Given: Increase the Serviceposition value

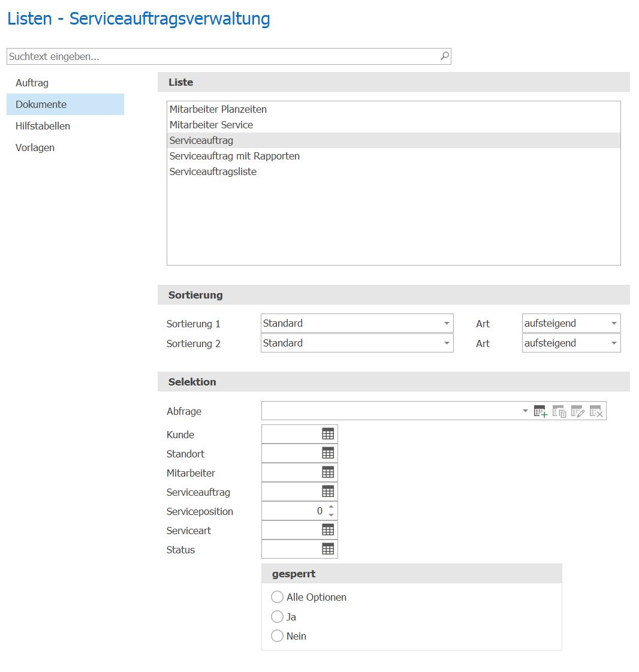Looking at the screenshot, I should click(x=331, y=507).
